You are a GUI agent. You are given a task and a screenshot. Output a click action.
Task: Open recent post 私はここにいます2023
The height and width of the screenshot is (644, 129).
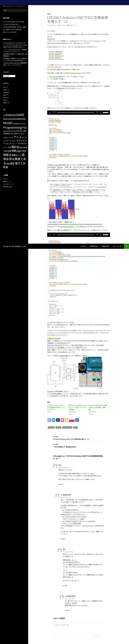[10, 32]
